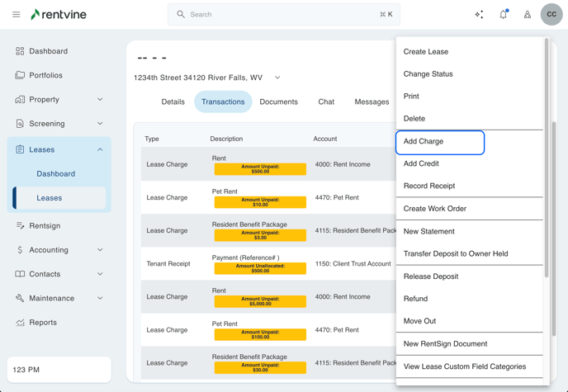
Task: Select Add Charge from the menu
Action: coord(440,142)
